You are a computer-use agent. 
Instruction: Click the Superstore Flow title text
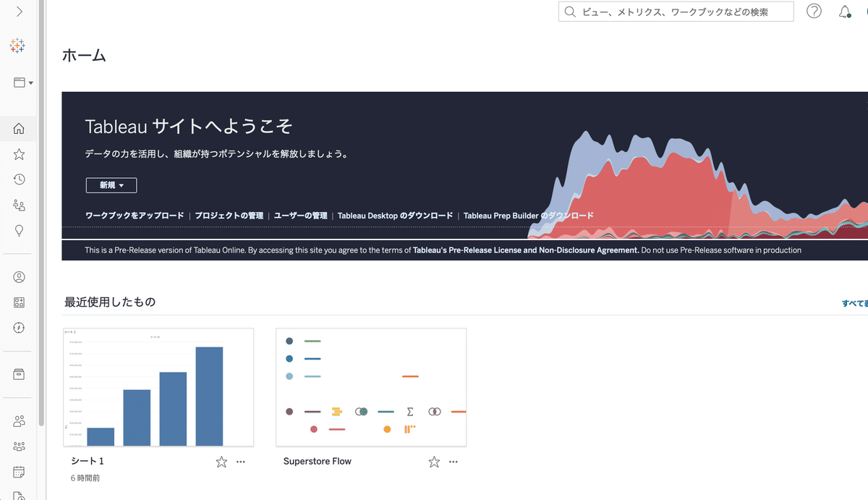coord(318,461)
